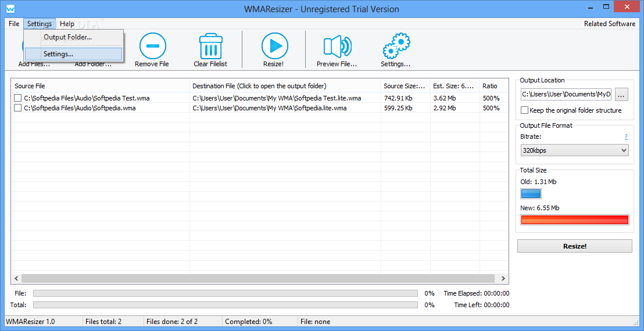Screen dimensions: 644x331
Task: Choose Settings... entry in dropdown menu
Action: (73, 54)
